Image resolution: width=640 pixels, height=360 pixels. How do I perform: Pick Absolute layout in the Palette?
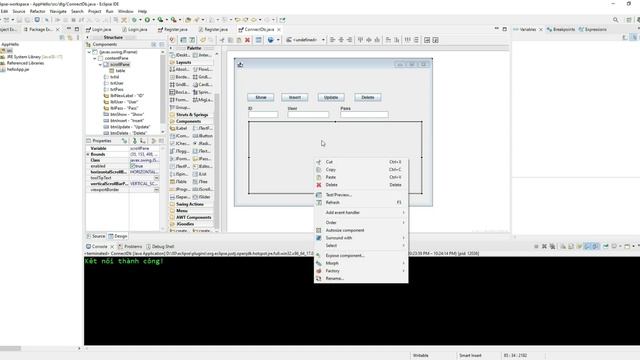[x=179, y=69]
